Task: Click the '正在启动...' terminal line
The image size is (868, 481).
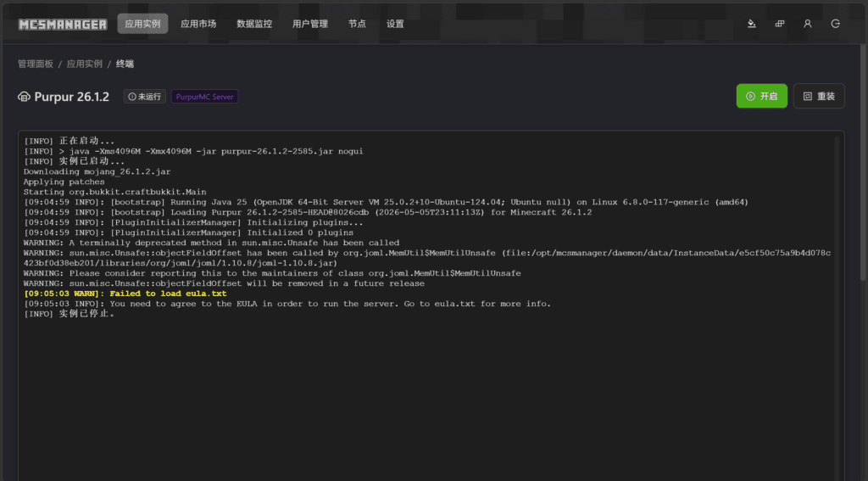Action: pos(70,142)
